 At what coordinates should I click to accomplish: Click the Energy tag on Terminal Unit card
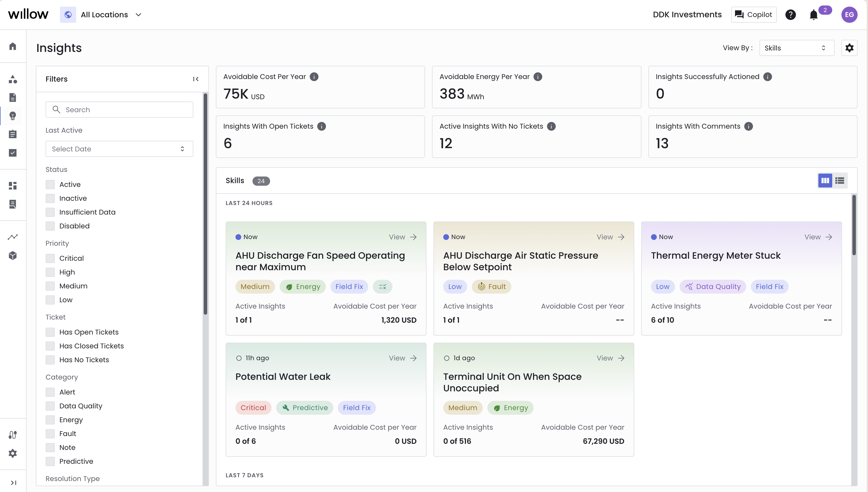(x=510, y=408)
